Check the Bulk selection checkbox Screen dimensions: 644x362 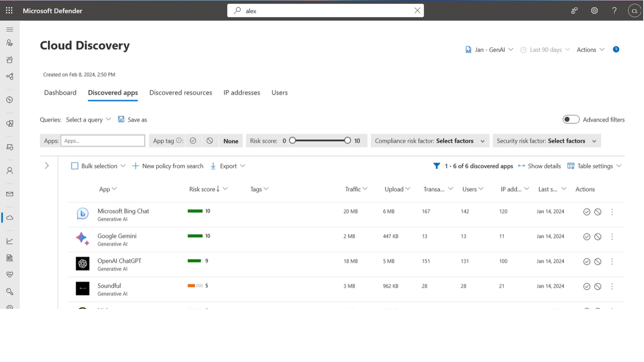(x=75, y=166)
